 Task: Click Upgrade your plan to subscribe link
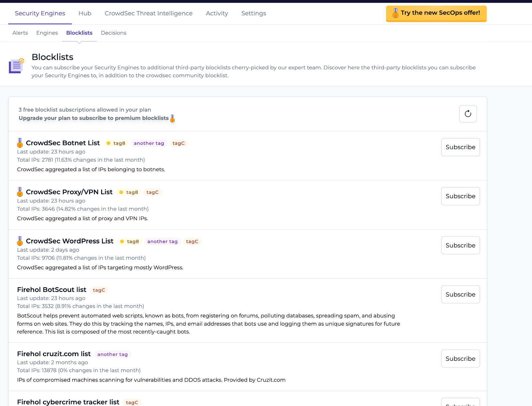94,118
